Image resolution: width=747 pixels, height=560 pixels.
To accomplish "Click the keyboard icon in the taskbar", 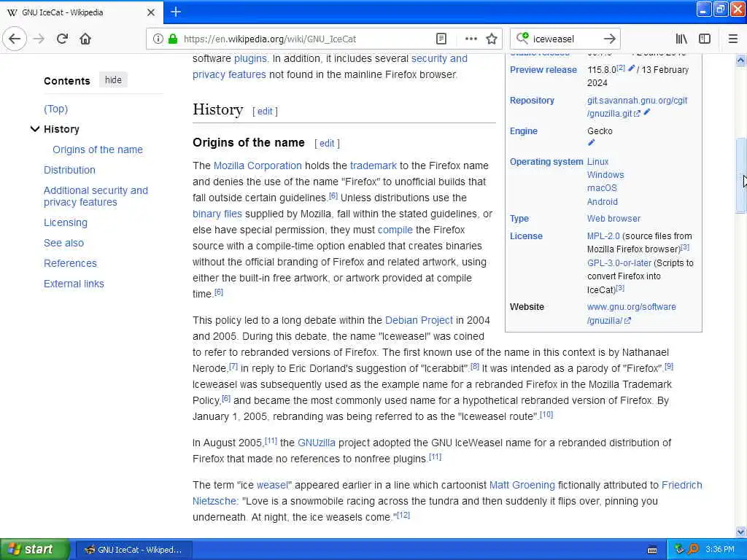I will click(x=652, y=550).
